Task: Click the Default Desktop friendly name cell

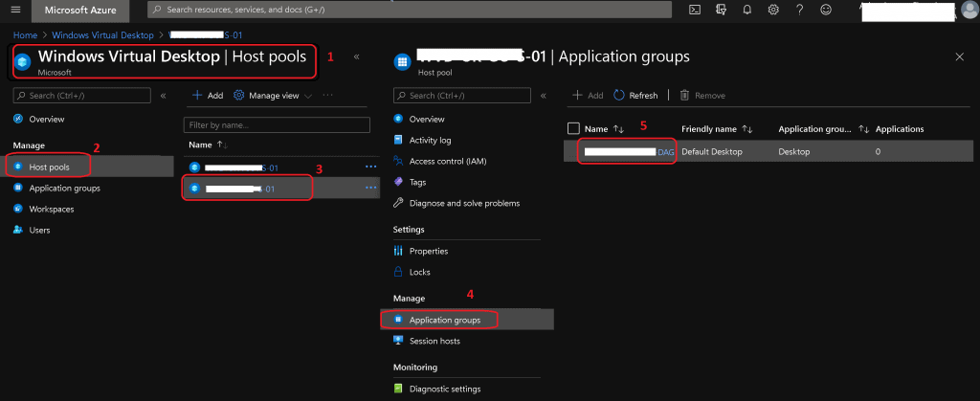Action: tap(711, 152)
